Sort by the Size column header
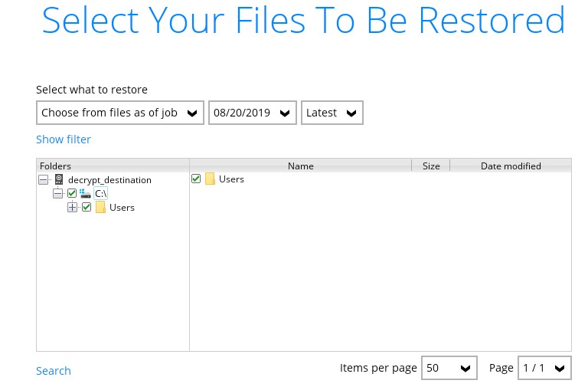 click(x=431, y=166)
